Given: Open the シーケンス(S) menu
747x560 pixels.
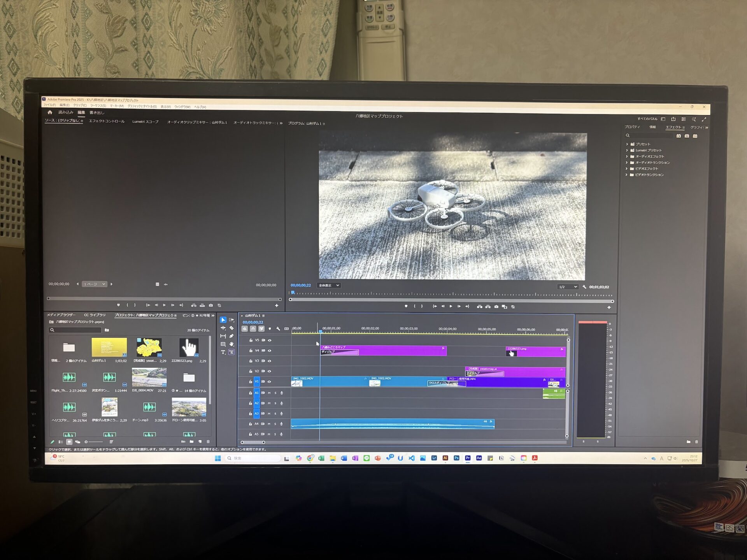Looking at the screenshot, I should (x=98, y=106).
